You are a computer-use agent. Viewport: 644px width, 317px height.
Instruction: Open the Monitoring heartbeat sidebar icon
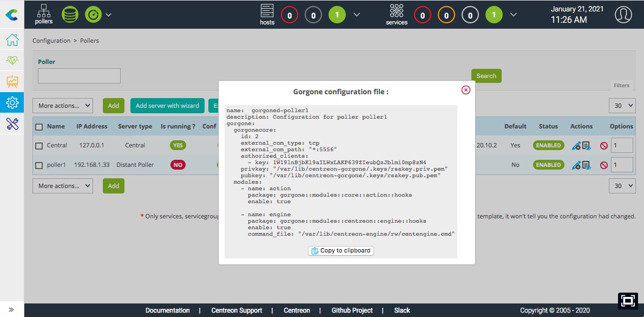tap(12, 61)
